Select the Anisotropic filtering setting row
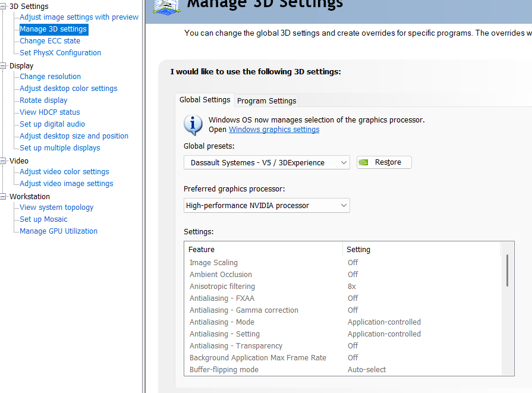Screen dimensions: 532x393 tap(222, 287)
